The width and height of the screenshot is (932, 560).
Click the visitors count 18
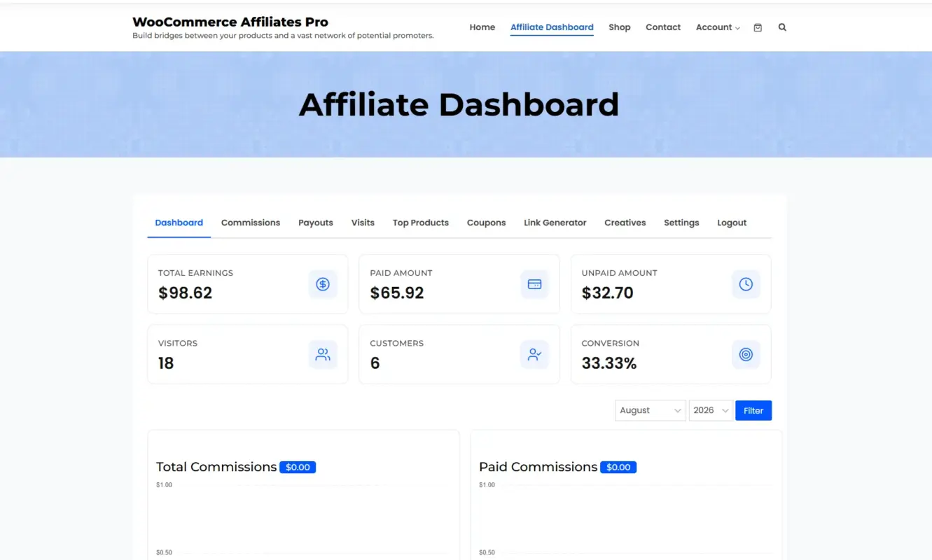[x=166, y=363]
